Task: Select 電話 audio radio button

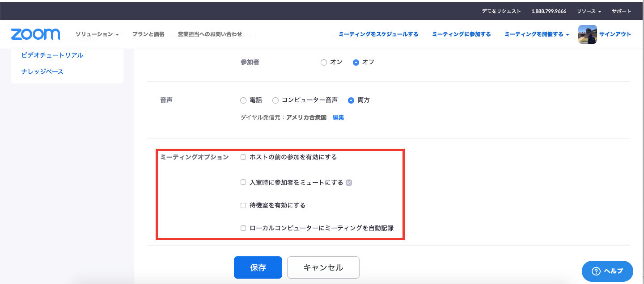Action: (243, 100)
